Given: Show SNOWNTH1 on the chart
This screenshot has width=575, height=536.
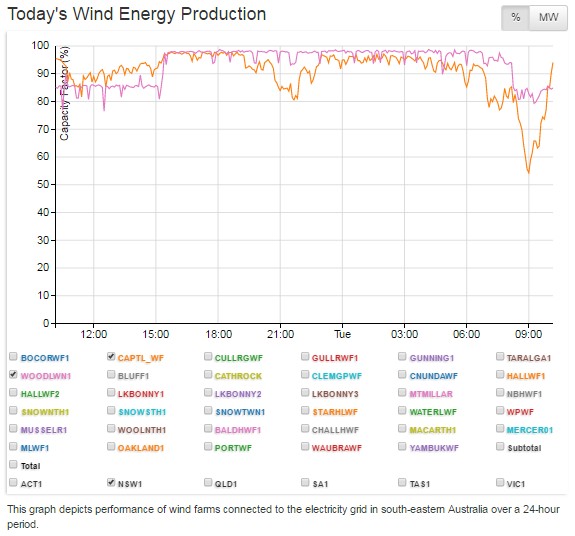Looking at the screenshot, I should 13,410.
